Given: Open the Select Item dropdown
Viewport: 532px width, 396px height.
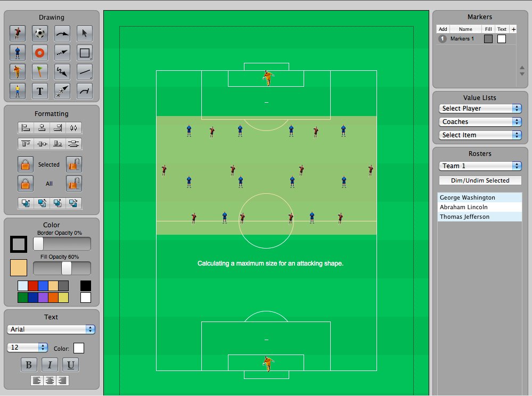Looking at the screenshot, I should pyautogui.click(x=480, y=135).
